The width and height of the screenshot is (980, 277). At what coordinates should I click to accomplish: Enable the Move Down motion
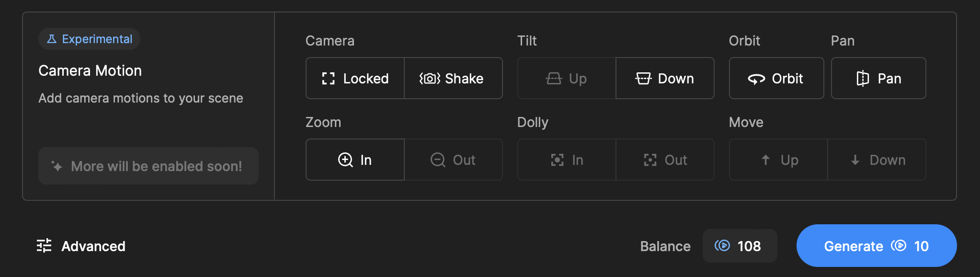tap(877, 160)
